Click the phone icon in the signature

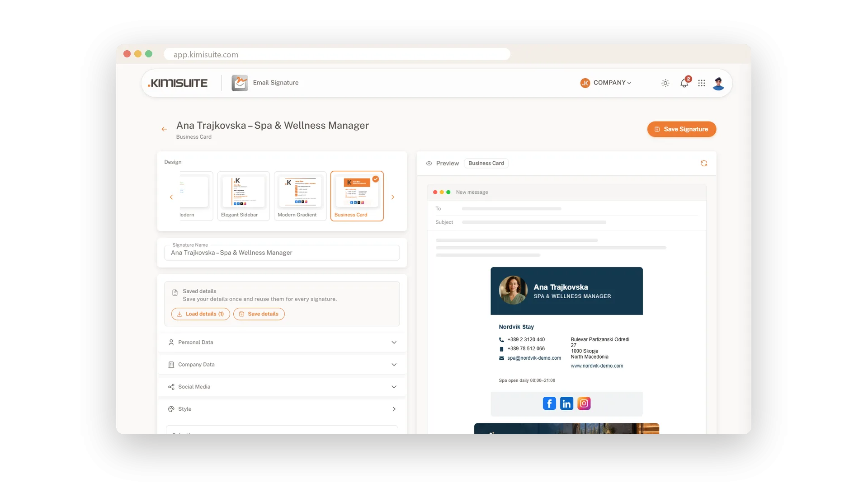501,340
